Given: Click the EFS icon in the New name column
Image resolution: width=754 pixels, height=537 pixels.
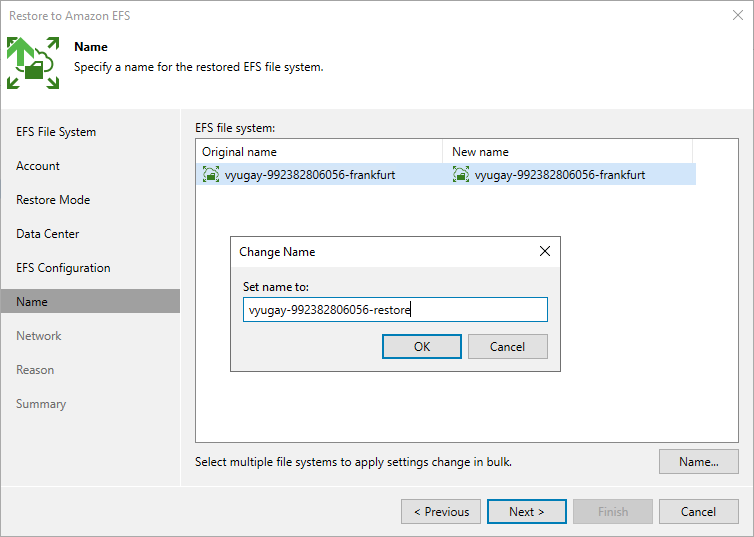Looking at the screenshot, I should [x=461, y=174].
